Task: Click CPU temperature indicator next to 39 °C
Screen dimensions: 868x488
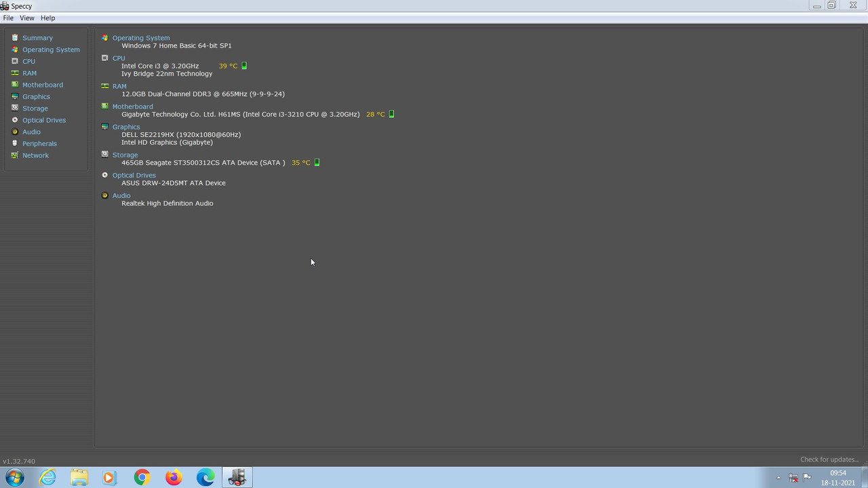Action: (244, 66)
